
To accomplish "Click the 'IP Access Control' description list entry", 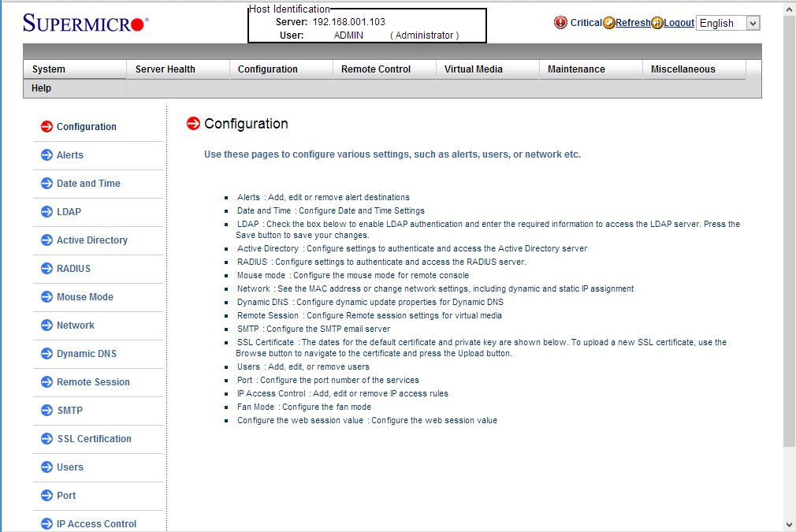I will [343, 393].
